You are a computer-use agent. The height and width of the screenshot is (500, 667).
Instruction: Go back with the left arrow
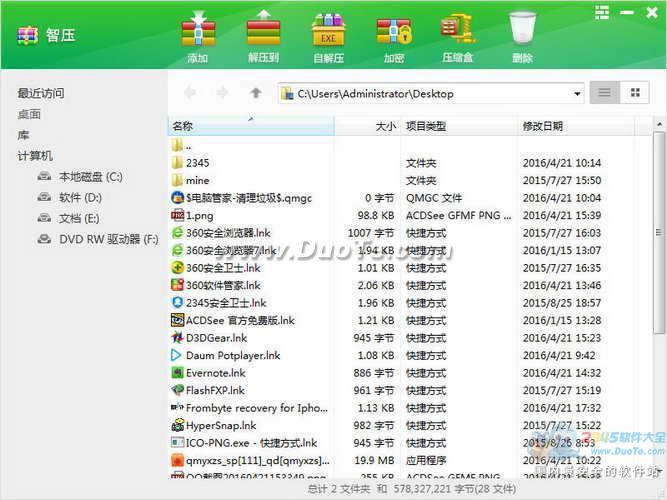coord(190,92)
